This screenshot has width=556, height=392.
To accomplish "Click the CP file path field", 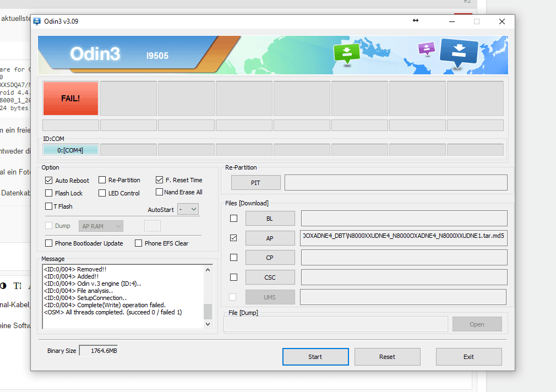I will [x=404, y=258].
